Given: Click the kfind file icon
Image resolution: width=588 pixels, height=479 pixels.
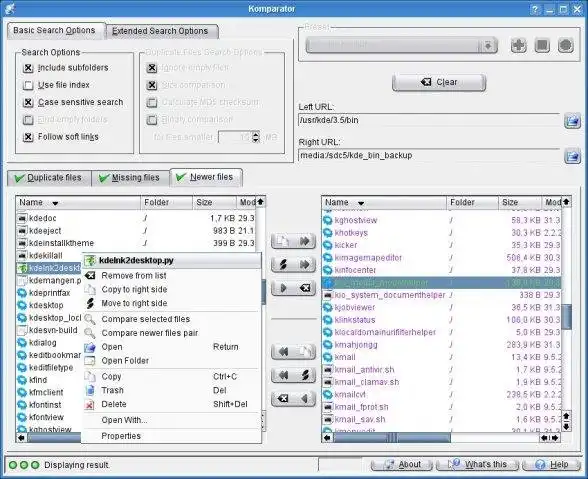Looking at the screenshot, I should click(x=22, y=380).
